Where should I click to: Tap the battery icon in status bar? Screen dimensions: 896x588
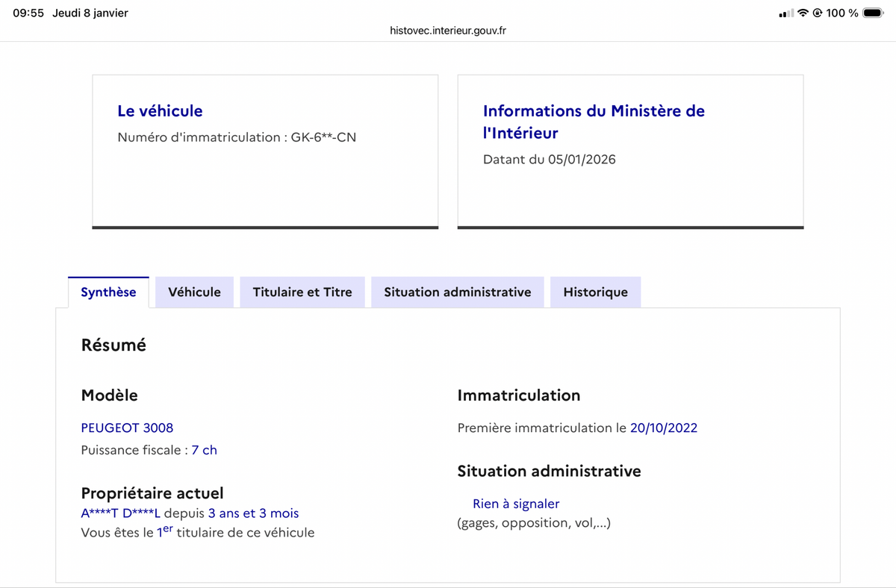[x=874, y=13]
